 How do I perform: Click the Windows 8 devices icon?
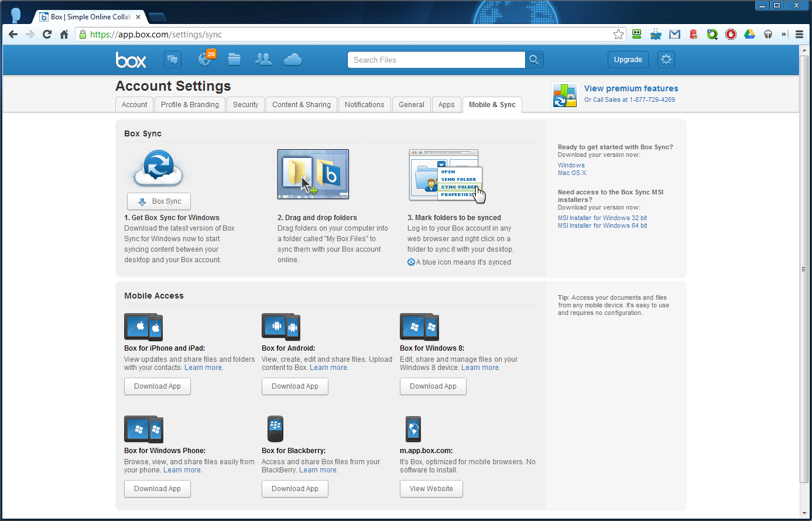click(419, 327)
